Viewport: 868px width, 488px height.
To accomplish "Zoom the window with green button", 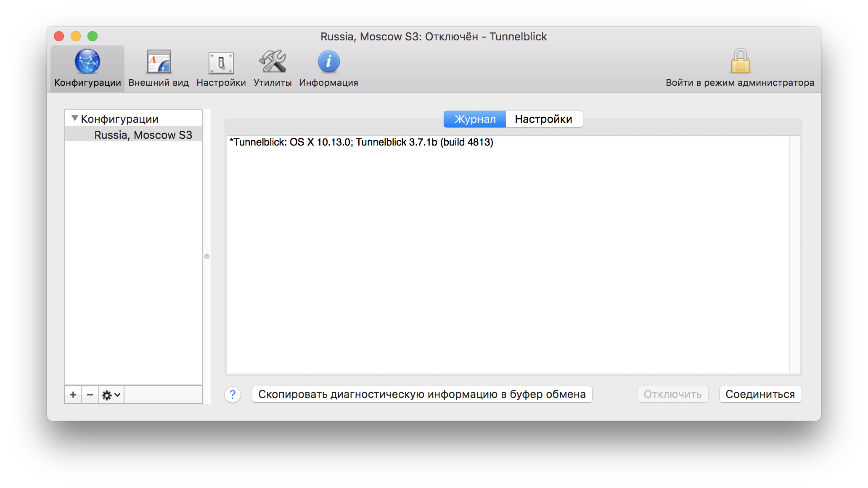I will [x=93, y=37].
